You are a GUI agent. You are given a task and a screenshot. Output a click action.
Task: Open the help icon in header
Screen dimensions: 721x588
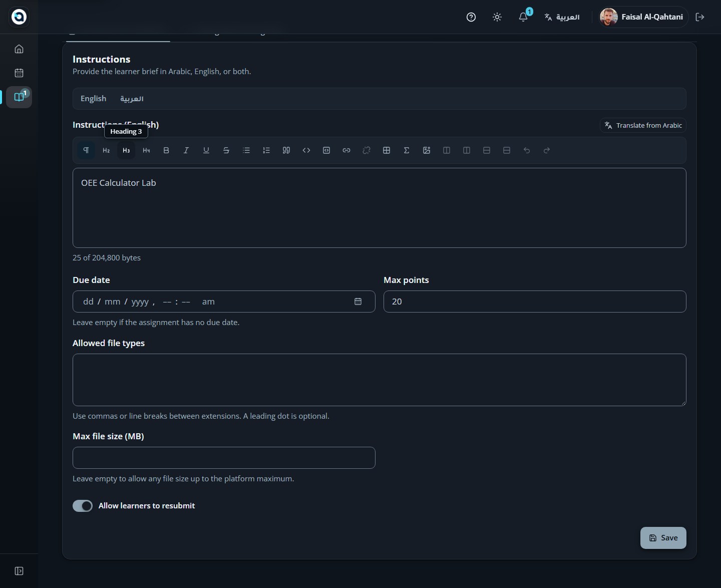tap(471, 17)
